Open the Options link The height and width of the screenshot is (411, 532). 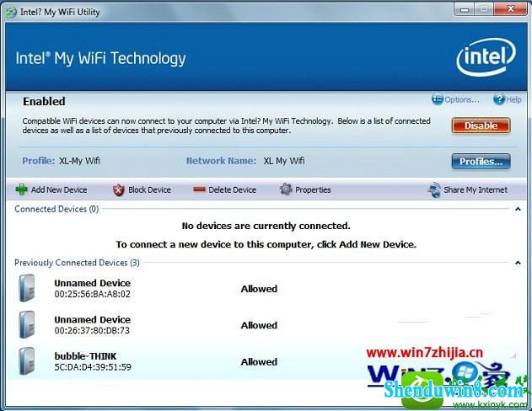[x=462, y=99]
